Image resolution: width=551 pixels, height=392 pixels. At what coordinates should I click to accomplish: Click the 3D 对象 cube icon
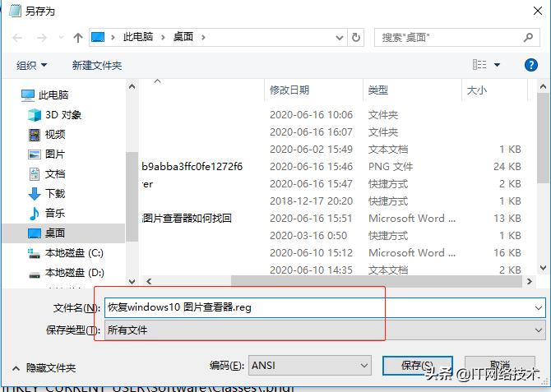[35, 115]
